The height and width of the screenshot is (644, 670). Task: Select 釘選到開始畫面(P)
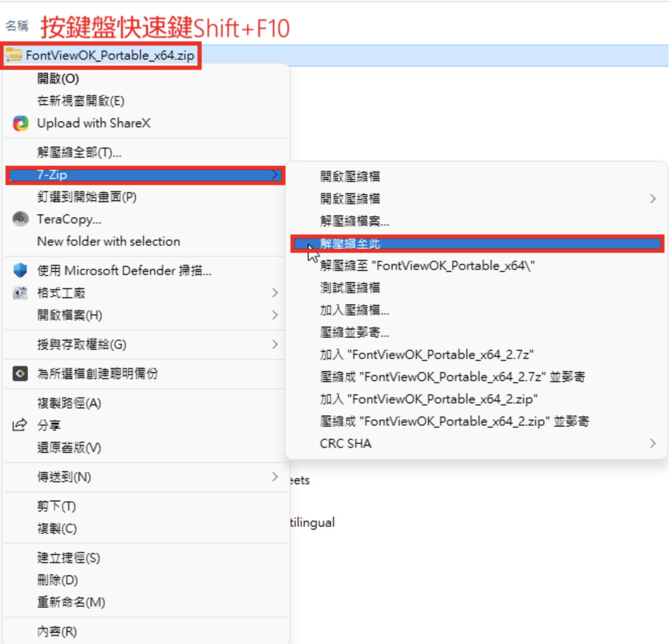click(146, 197)
